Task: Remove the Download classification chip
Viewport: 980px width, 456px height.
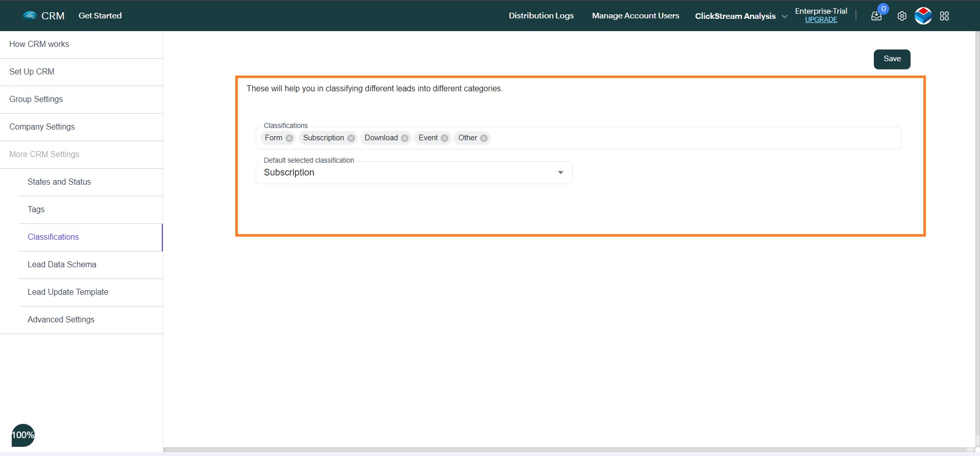Action: [405, 138]
